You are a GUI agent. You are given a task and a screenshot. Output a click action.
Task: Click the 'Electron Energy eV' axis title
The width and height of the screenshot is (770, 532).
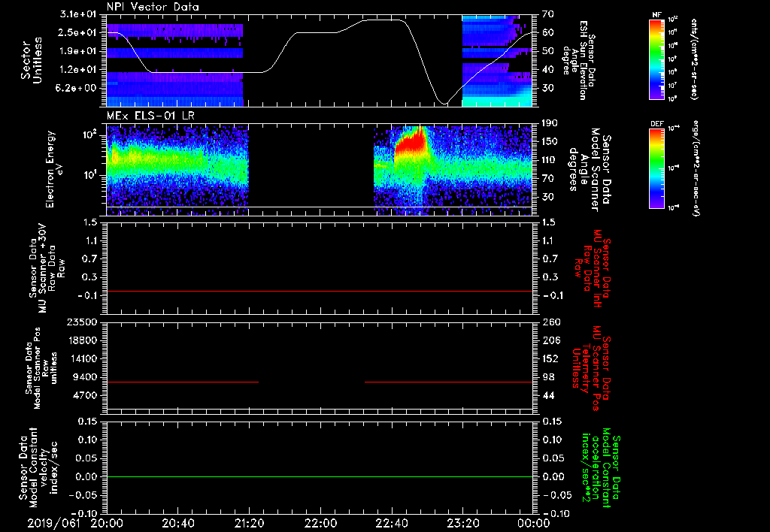click(56, 169)
